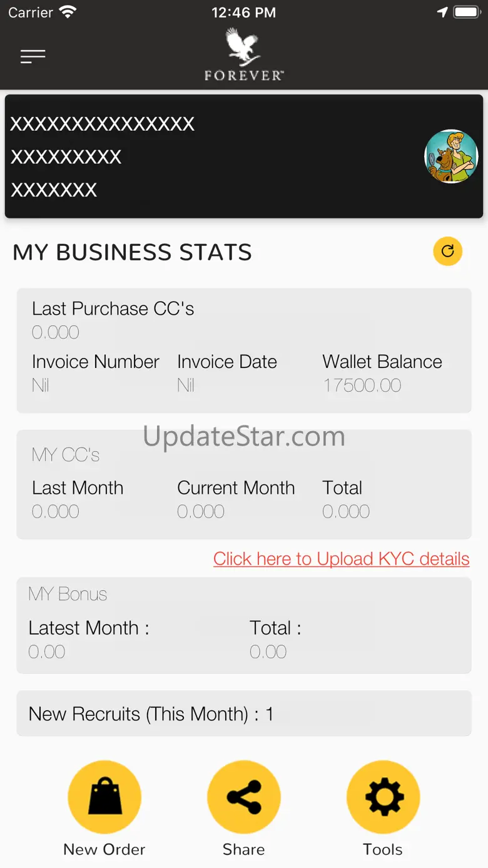Tap the MY Bonus card

pyautogui.click(x=244, y=625)
